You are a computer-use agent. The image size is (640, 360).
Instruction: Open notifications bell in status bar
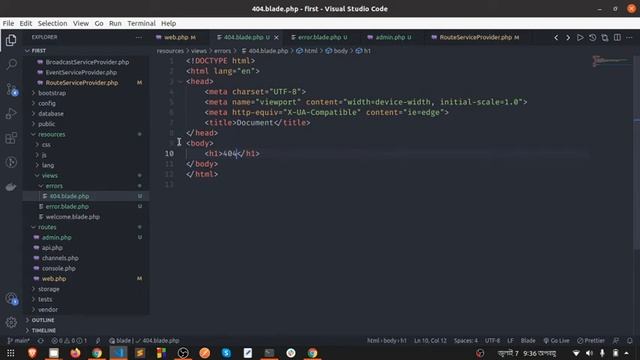coord(629,340)
